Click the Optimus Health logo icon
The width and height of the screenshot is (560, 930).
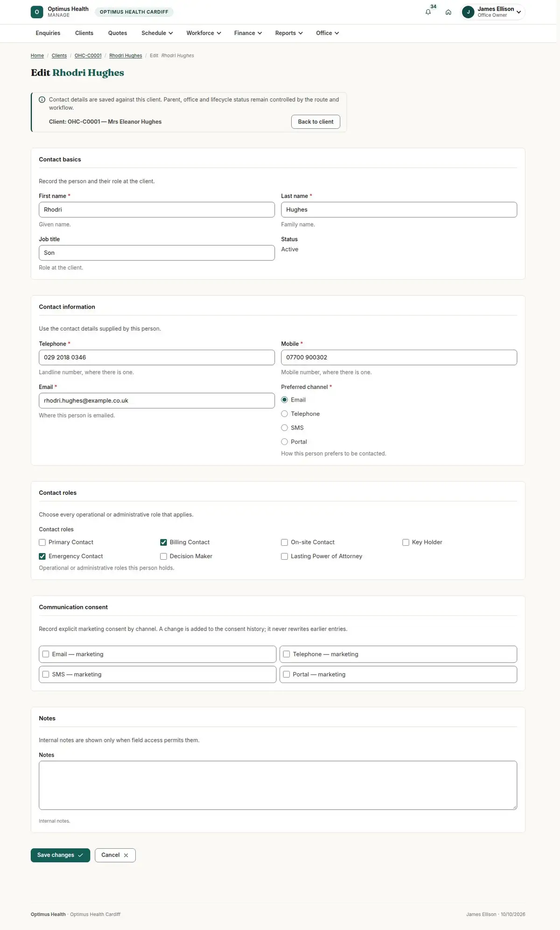[x=37, y=12]
